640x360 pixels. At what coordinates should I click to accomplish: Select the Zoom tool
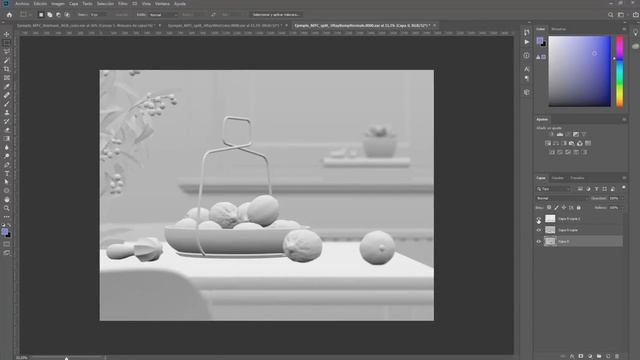point(7,208)
